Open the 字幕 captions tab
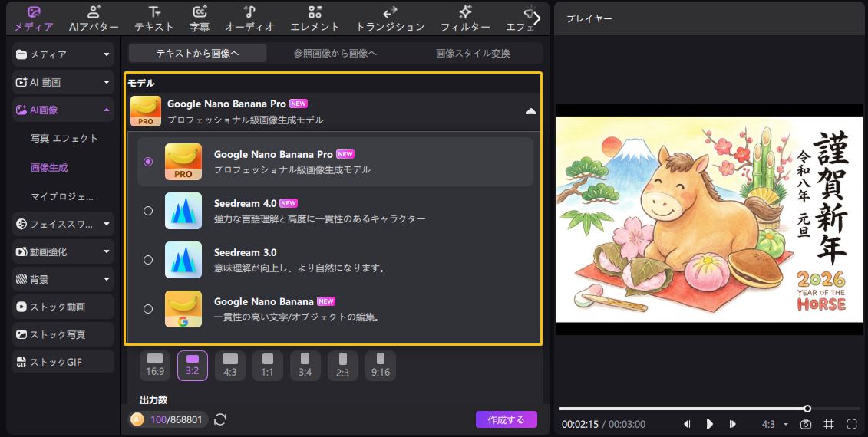The height and width of the screenshot is (437, 868). click(200, 19)
